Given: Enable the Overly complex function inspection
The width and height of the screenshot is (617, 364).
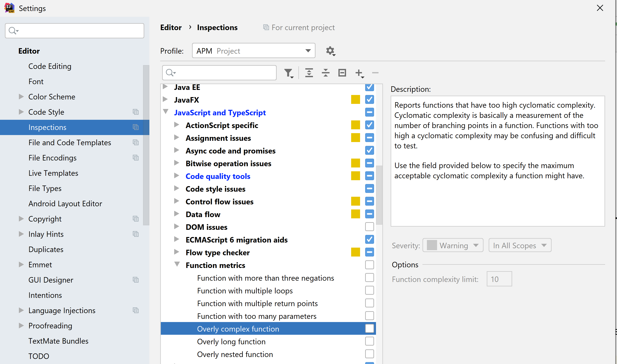Looking at the screenshot, I should 369,328.
